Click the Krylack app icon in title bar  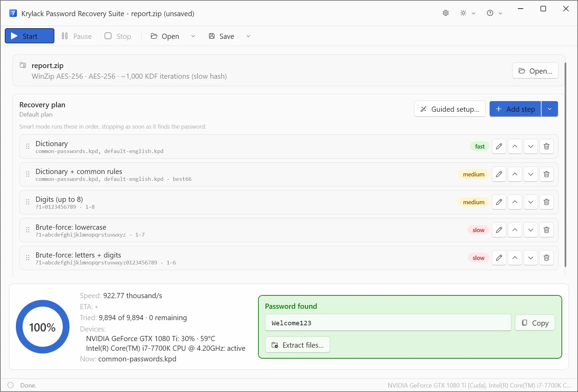[13, 13]
